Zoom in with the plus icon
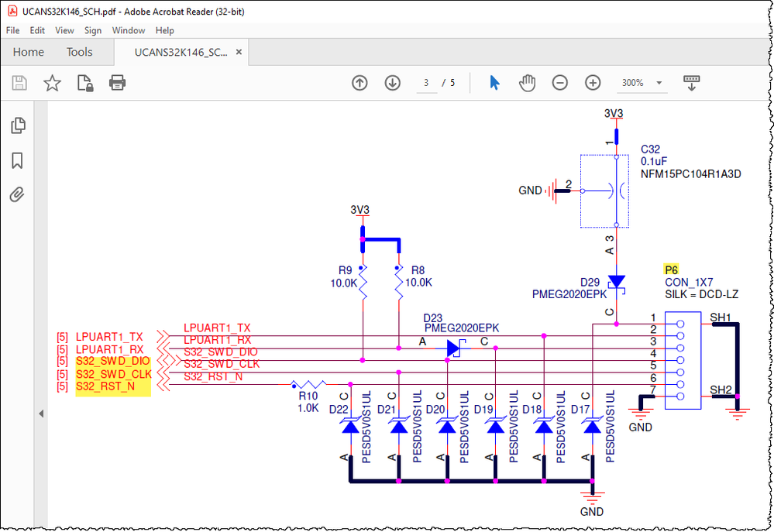 (592, 83)
